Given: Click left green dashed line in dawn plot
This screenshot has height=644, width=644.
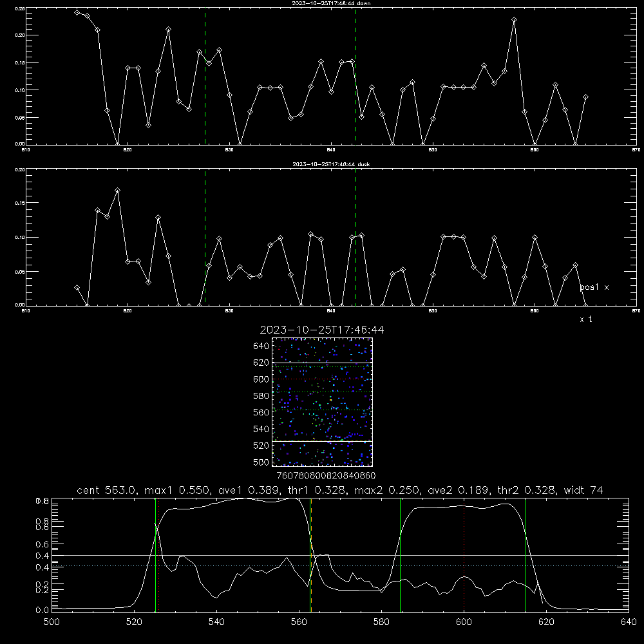Looking at the screenshot, I should tap(205, 76).
